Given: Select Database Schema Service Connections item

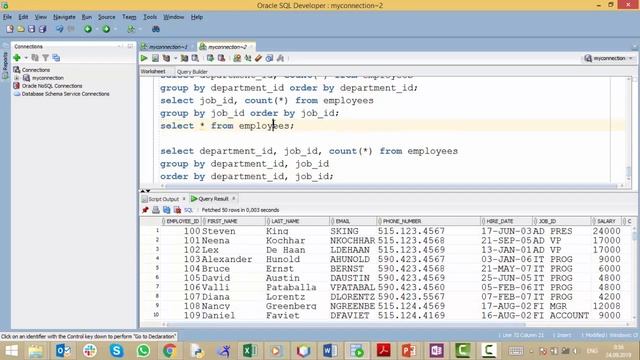Looking at the screenshot, I should [x=65, y=94].
